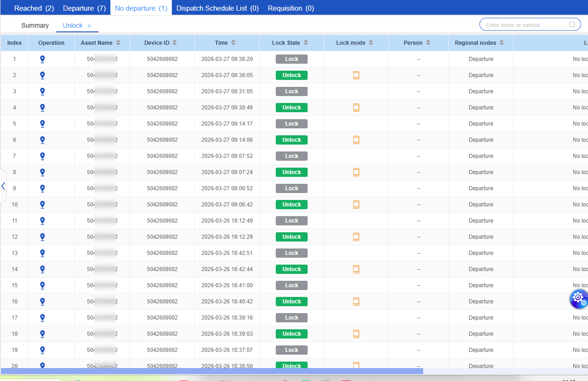Sort table by Asset Name column
588x381 pixels.
(x=118, y=43)
